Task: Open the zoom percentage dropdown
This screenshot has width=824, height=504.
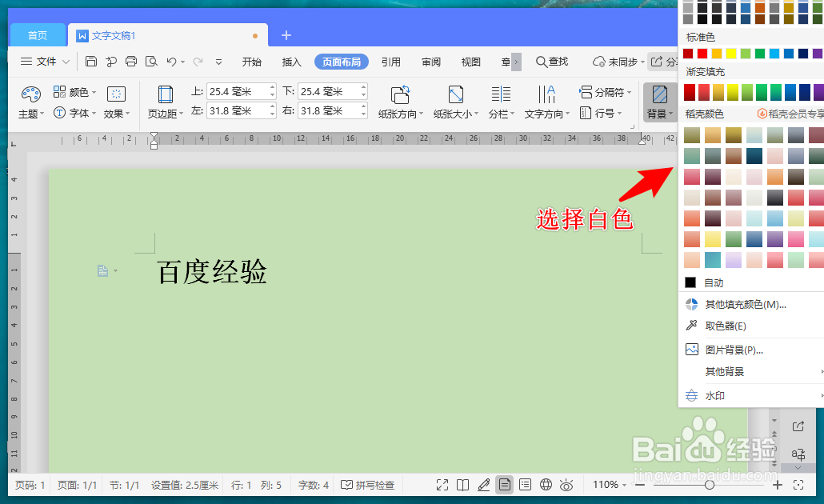Action: [608, 485]
